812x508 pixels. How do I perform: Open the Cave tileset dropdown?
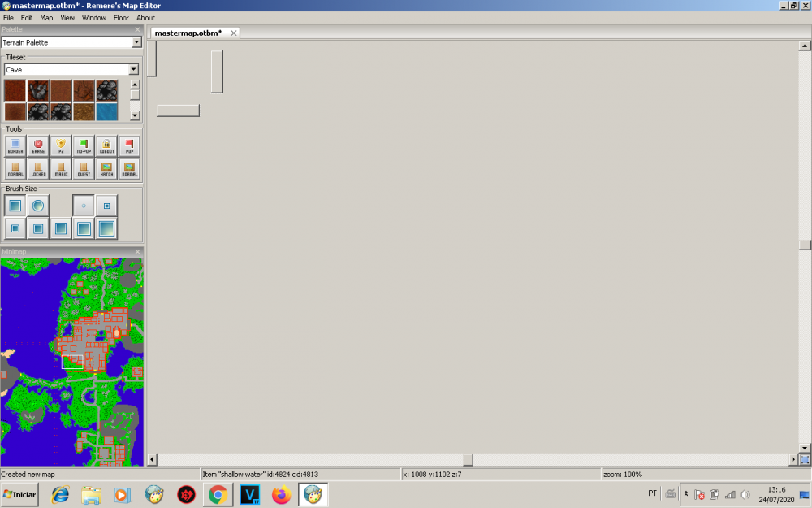(134, 69)
